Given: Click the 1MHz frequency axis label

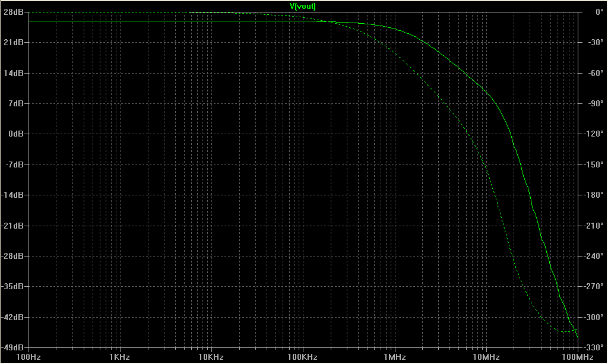Looking at the screenshot, I should (x=395, y=357).
